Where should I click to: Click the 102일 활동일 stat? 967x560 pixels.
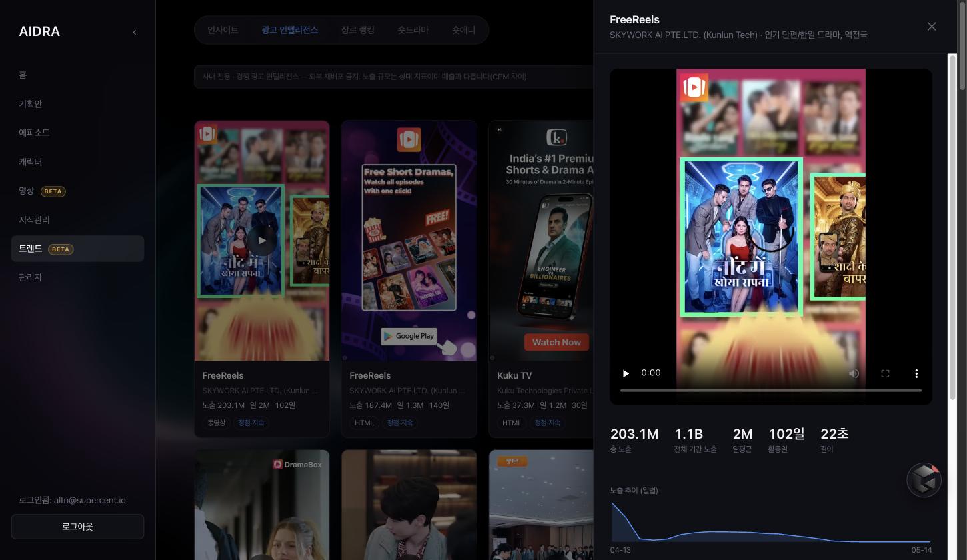786,440
